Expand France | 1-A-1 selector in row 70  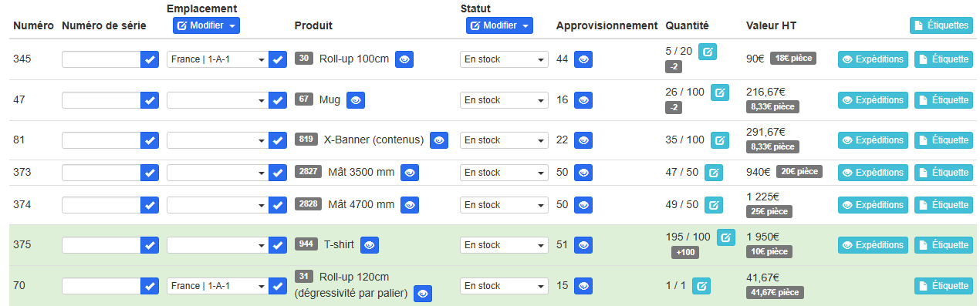click(x=217, y=286)
